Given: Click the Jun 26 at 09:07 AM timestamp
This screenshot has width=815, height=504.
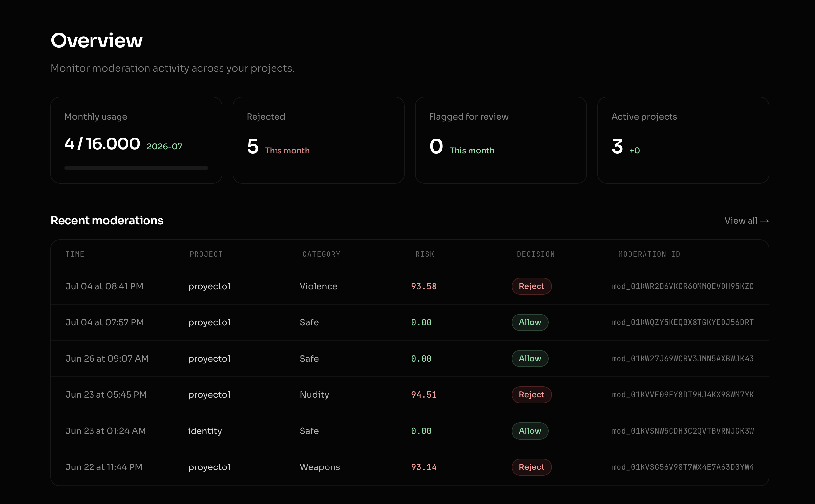Looking at the screenshot, I should pos(107,358).
